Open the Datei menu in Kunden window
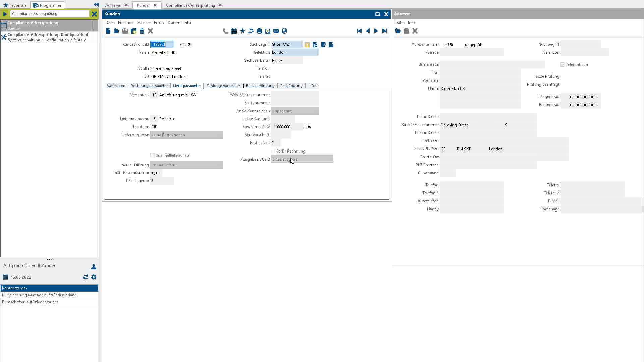The image size is (644, 362). [110, 23]
